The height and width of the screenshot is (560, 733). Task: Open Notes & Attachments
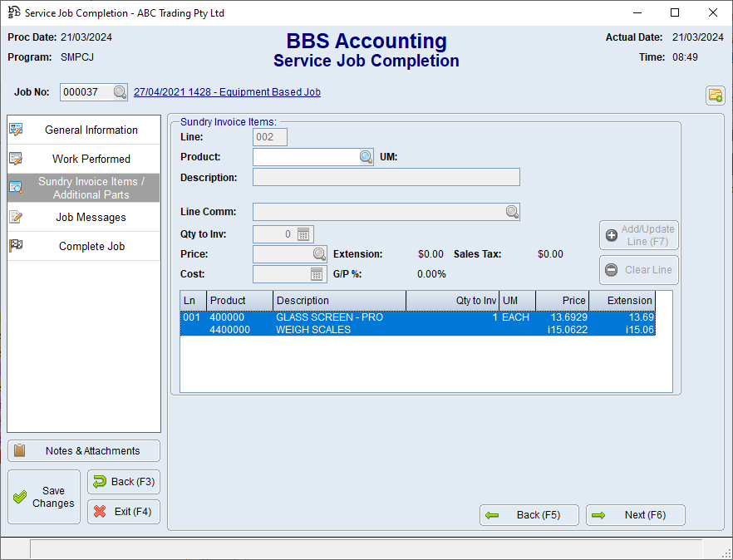tap(84, 450)
